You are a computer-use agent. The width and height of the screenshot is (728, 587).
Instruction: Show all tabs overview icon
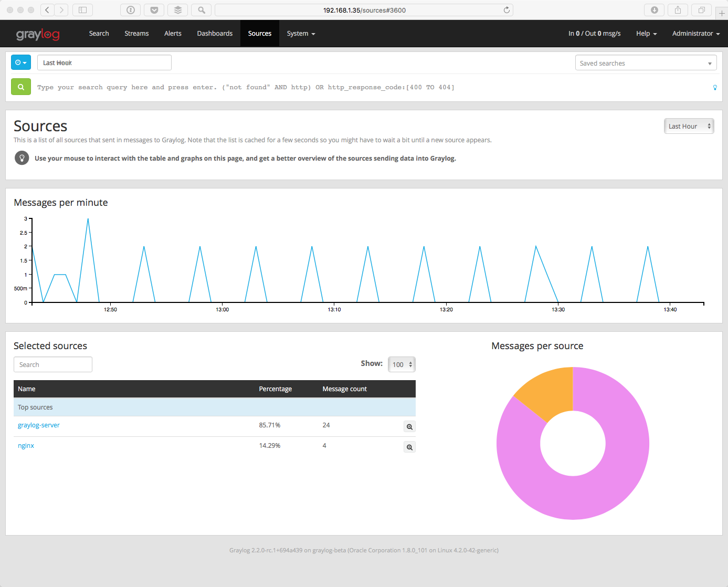(702, 10)
